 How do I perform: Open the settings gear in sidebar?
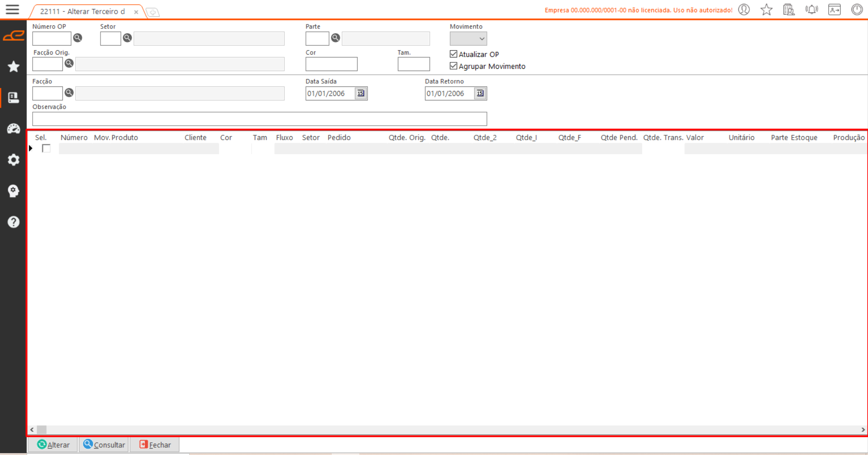click(x=13, y=160)
